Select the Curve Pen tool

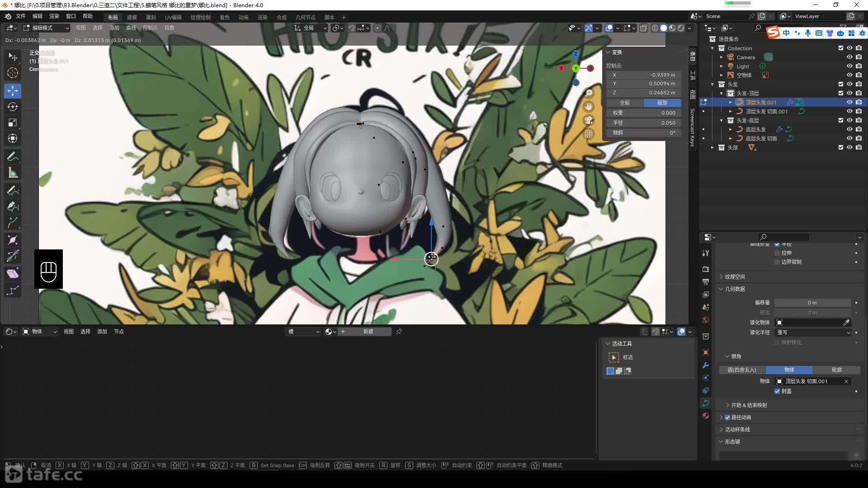click(x=13, y=206)
